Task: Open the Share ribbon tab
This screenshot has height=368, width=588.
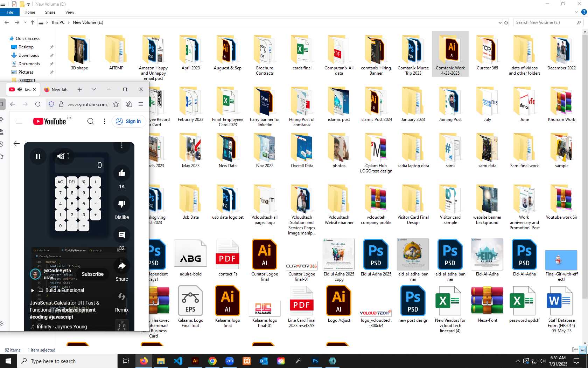Action: [x=50, y=12]
